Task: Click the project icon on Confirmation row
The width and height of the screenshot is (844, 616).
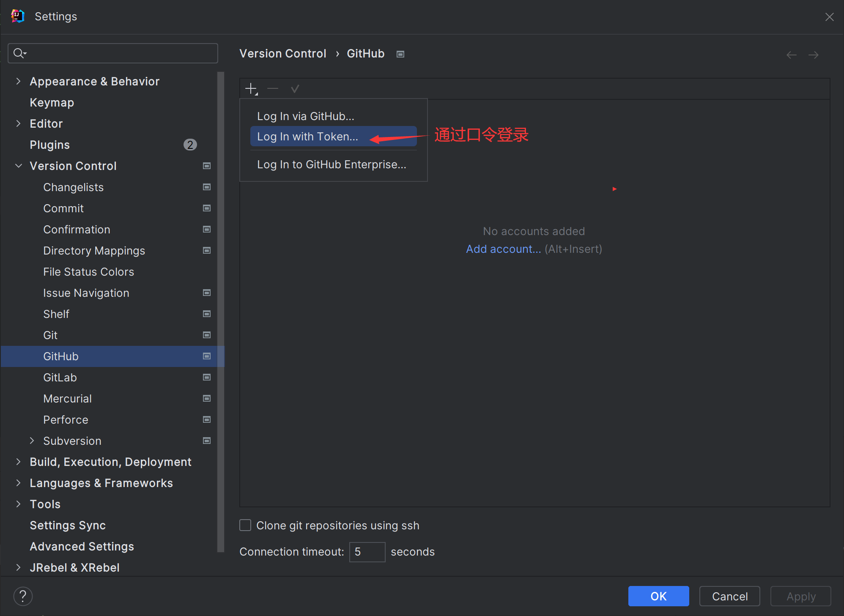Action: click(x=207, y=229)
